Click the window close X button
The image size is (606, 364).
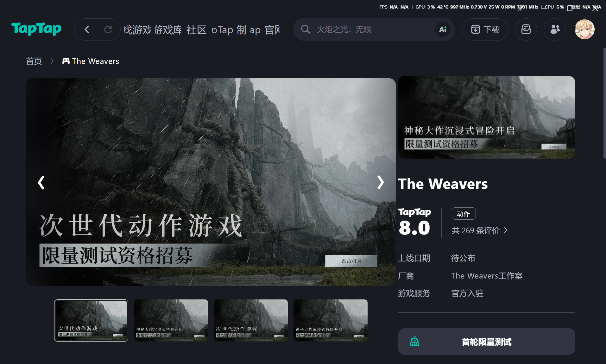point(595,9)
